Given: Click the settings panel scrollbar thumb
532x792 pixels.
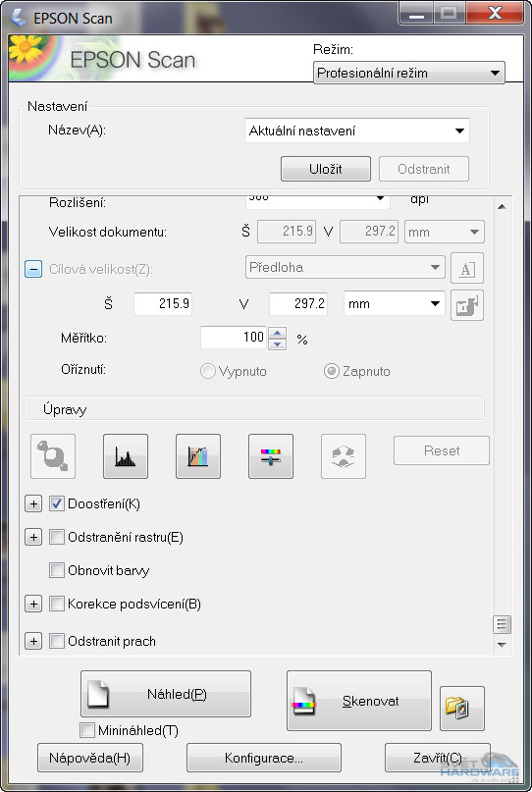Looking at the screenshot, I should pos(502,625).
